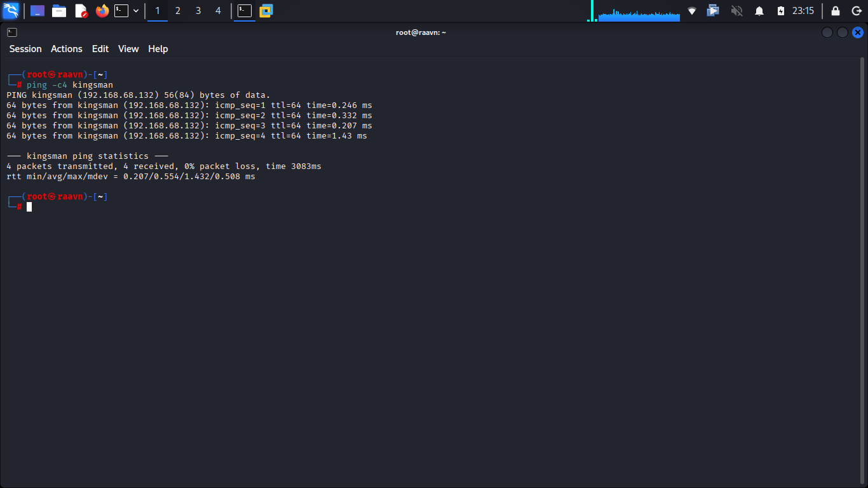Screen dimensions: 868x488
Task: Open the file manager panel icon
Action: pyautogui.click(x=59, y=11)
